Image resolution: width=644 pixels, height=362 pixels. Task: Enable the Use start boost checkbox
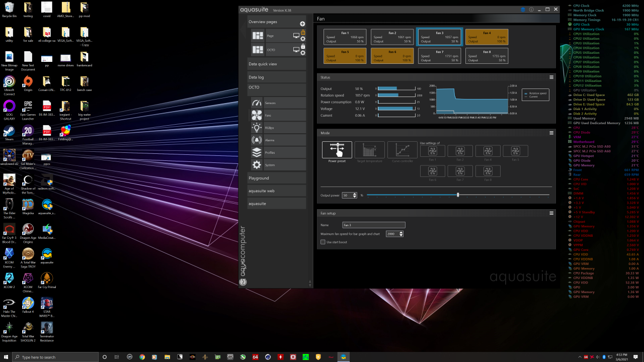pyautogui.click(x=323, y=242)
